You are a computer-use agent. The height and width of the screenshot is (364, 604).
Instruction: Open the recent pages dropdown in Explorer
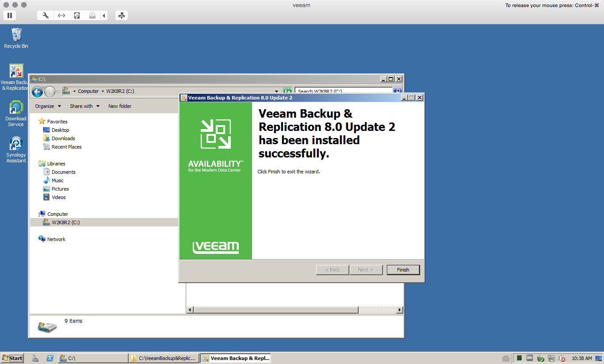[58, 92]
